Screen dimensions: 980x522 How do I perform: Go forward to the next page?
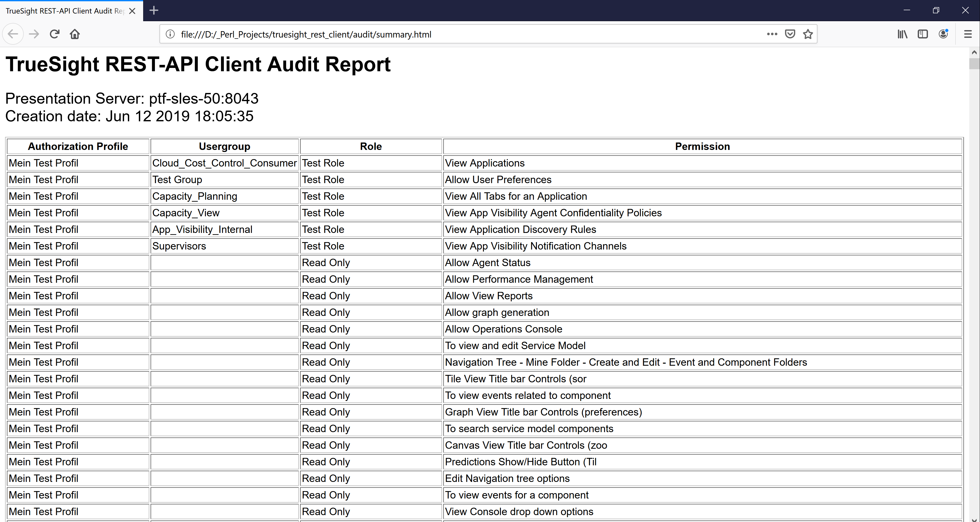(34, 34)
